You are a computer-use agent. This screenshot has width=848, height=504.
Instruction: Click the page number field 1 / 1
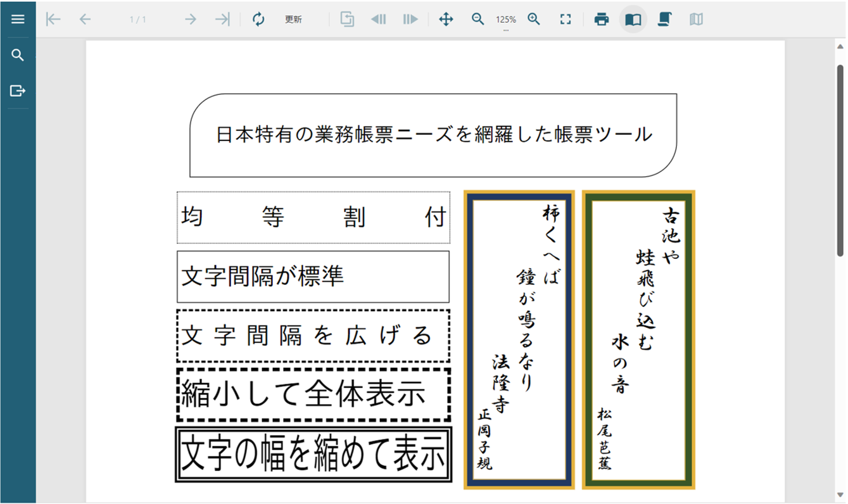(x=138, y=19)
